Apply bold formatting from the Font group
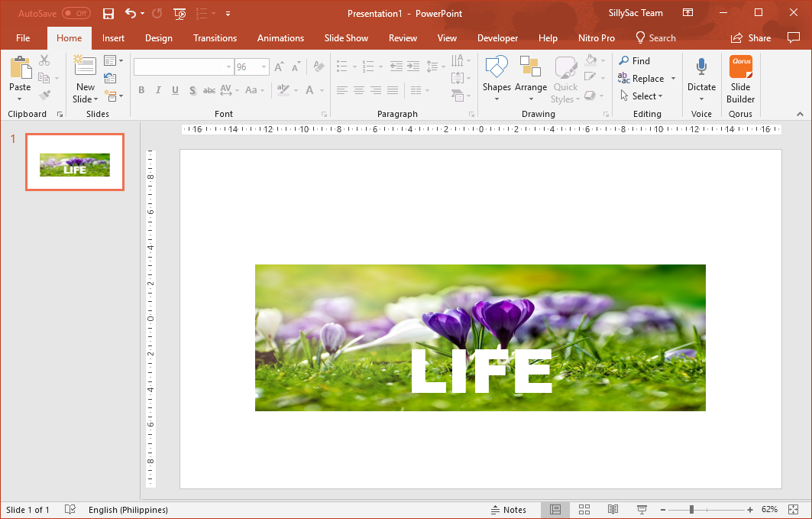Screen dimensions: 812x519 pyautogui.click(x=141, y=90)
